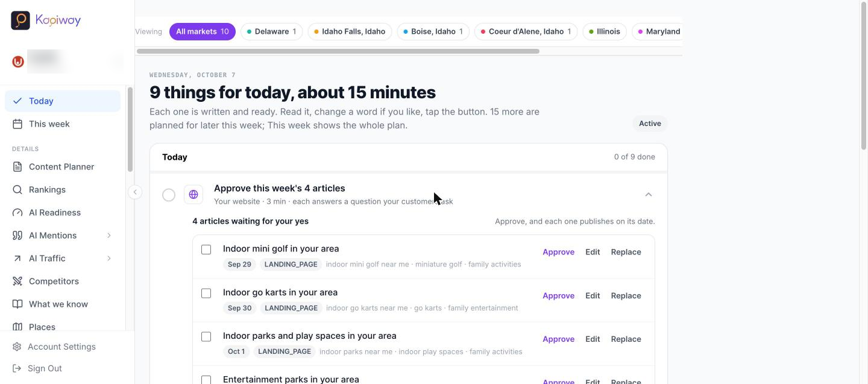Collapse the Approve this week's 4 articles section
The image size is (868, 384).
649,194
